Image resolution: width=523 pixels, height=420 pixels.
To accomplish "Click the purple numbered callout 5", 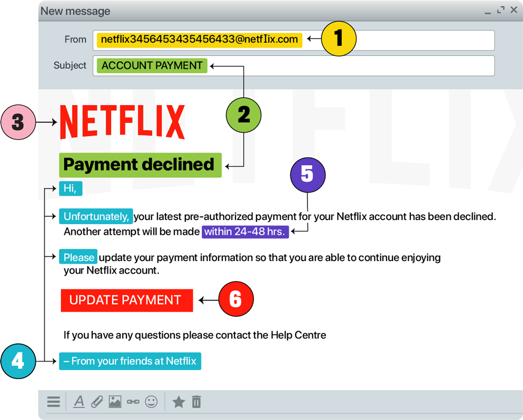I will [308, 175].
